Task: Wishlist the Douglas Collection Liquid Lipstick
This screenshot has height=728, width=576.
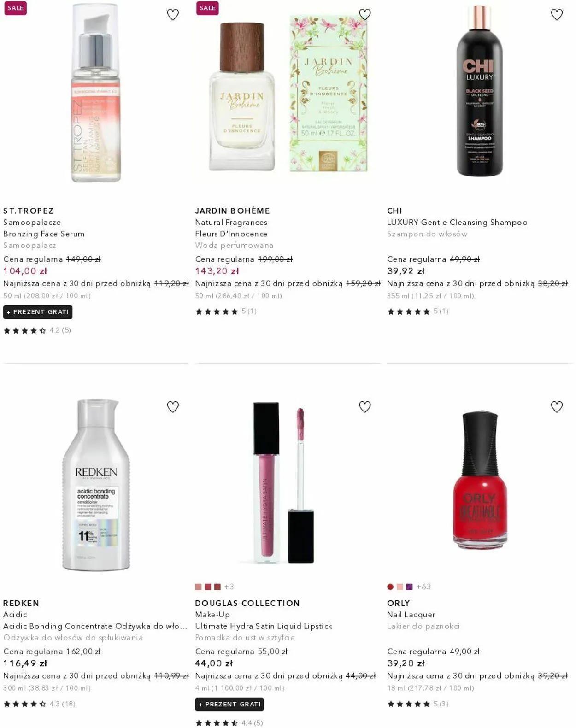Action: pos(365,406)
